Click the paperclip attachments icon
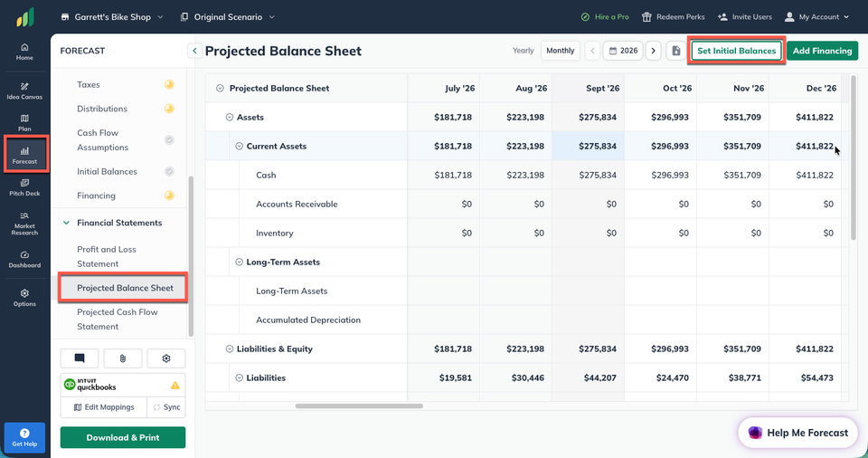868x458 pixels. point(123,358)
